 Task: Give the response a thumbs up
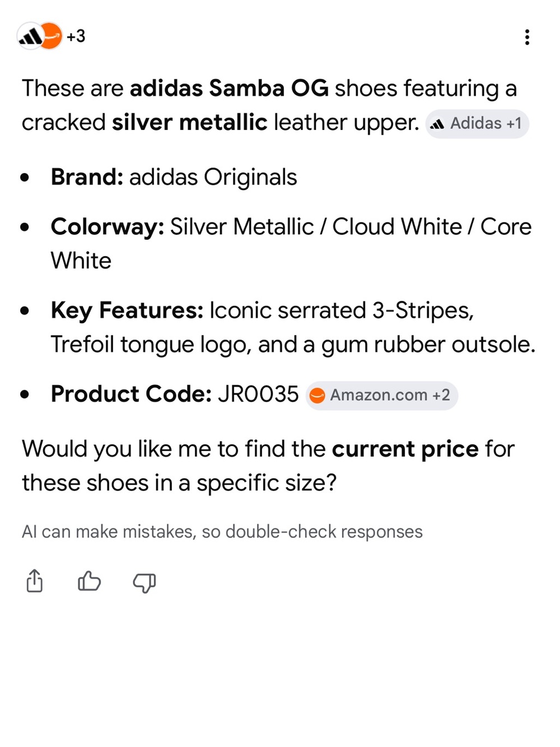tap(89, 581)
